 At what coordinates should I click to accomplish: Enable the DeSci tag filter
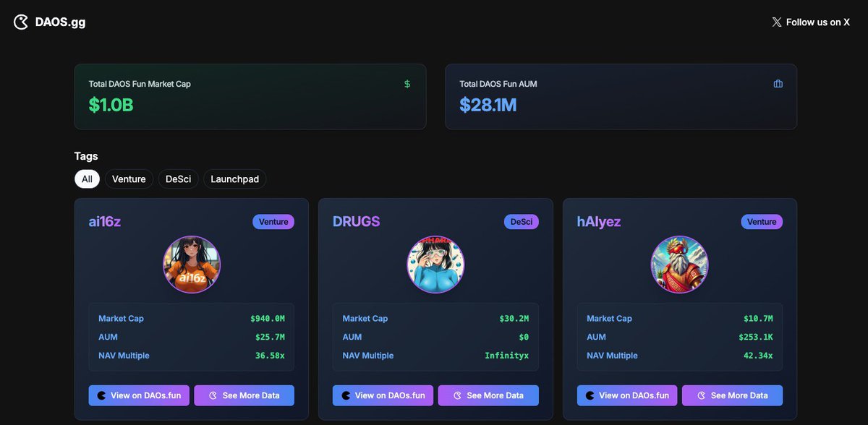178,179
